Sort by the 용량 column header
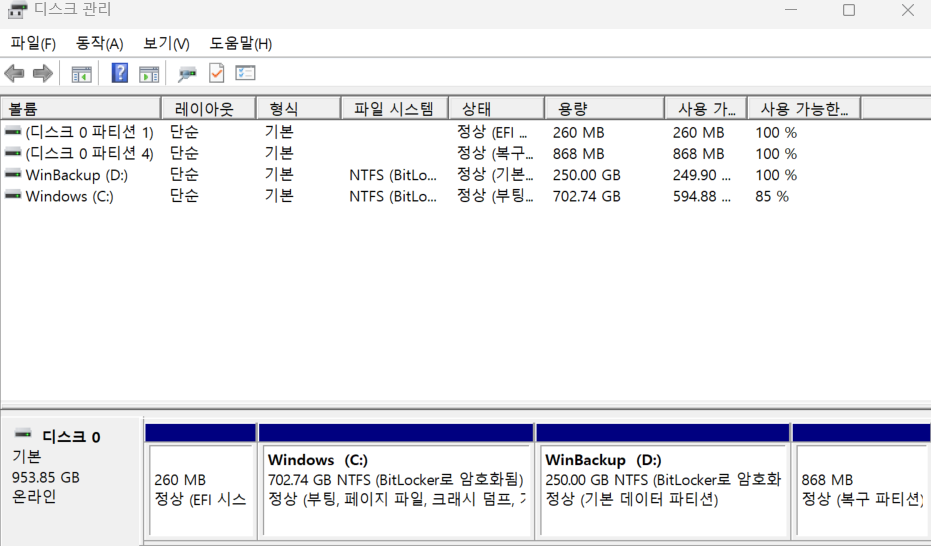Screen dimensions: 931x546 pyautogui.click(x=604, y=109)
